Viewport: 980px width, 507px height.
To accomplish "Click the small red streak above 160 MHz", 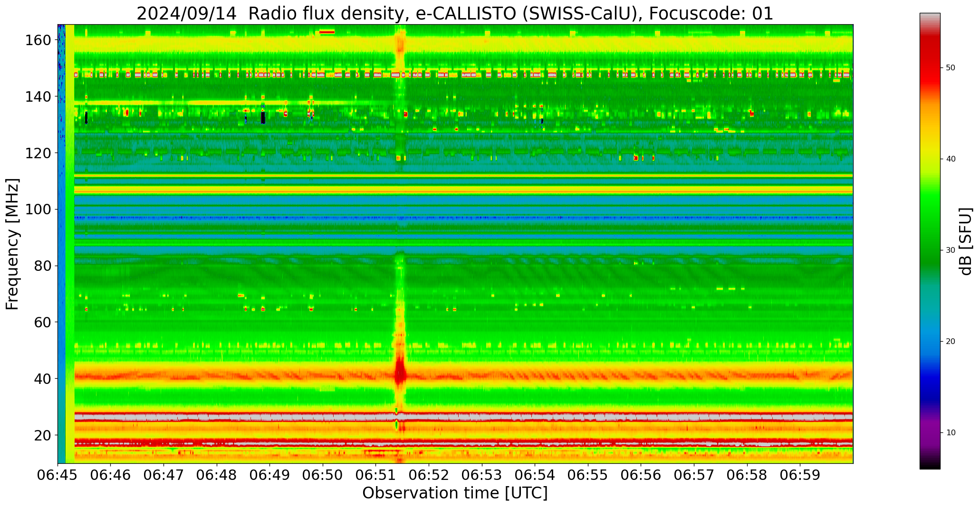I will 327,32.
